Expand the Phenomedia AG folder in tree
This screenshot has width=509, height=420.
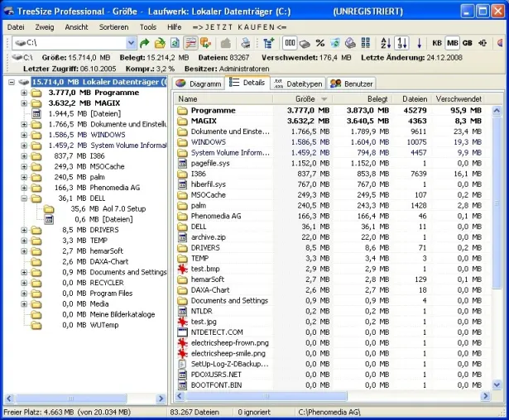coord(24,188)
